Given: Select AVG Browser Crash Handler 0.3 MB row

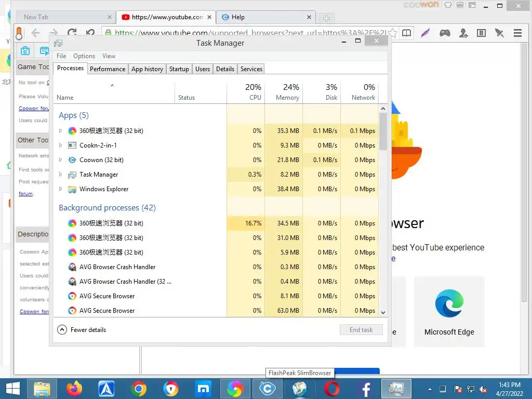Looking at the screenshot, I should pyautogui.click(x=217, y=267).
